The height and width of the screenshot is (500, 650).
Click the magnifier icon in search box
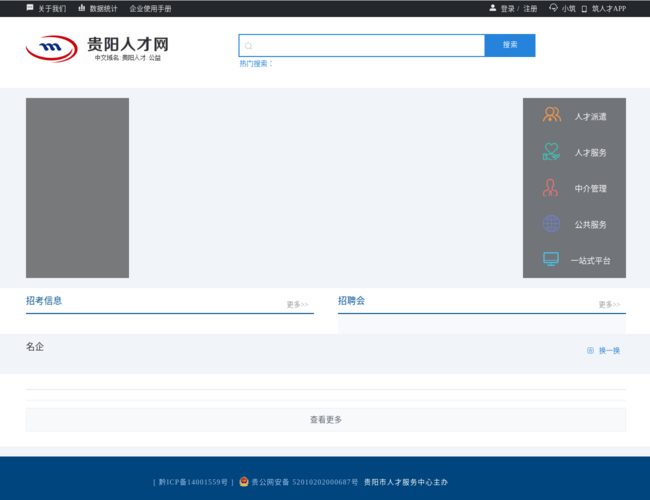pos(248,46)
